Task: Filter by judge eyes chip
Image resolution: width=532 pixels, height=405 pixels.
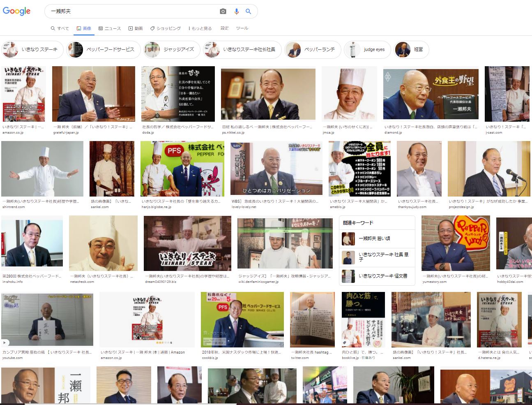Action: (367, 49)
